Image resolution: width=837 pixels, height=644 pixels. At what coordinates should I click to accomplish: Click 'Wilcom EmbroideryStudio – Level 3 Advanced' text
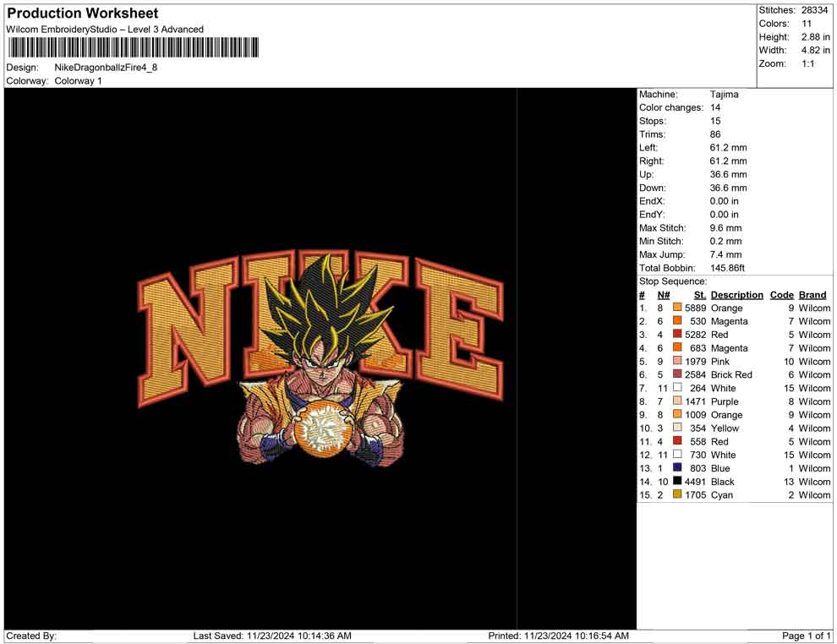click(105, 30)
